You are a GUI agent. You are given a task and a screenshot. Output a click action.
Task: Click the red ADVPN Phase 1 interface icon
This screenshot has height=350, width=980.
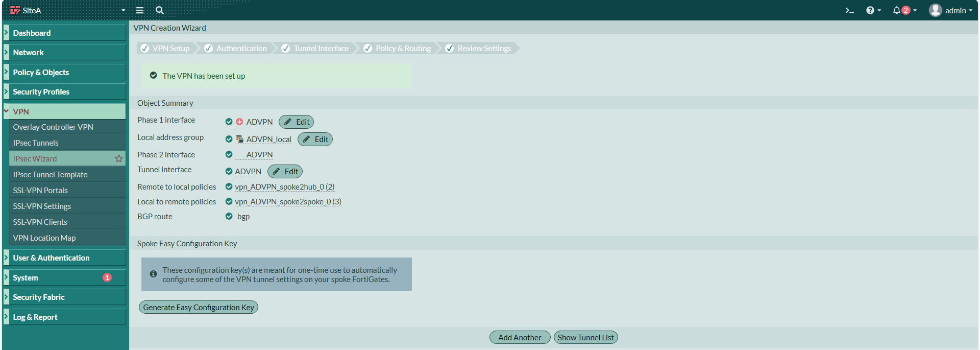coord(239,122)
